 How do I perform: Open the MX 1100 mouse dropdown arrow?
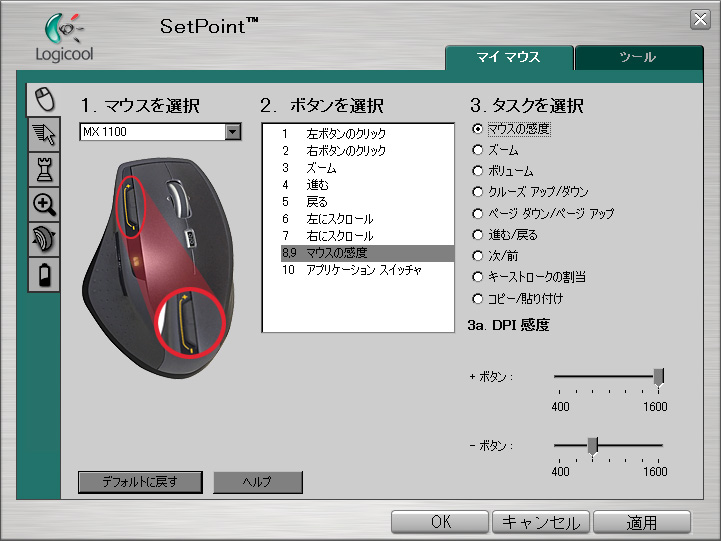click(233, 132)
